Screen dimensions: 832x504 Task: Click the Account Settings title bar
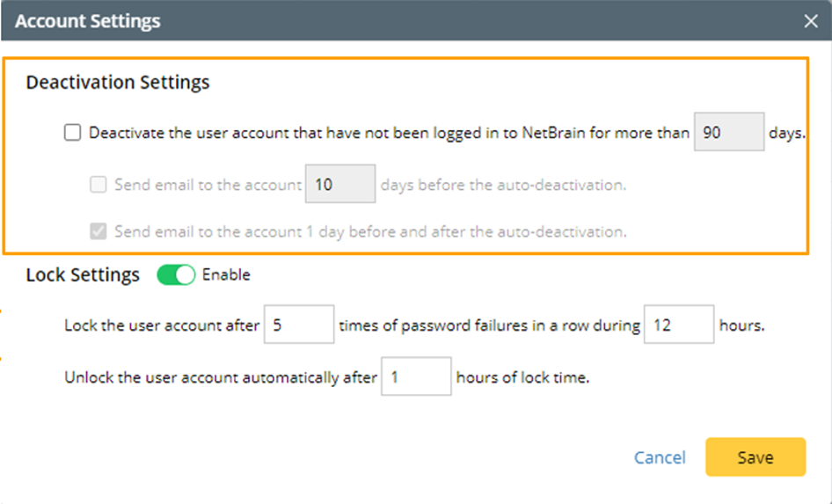[x=352, y=21]
